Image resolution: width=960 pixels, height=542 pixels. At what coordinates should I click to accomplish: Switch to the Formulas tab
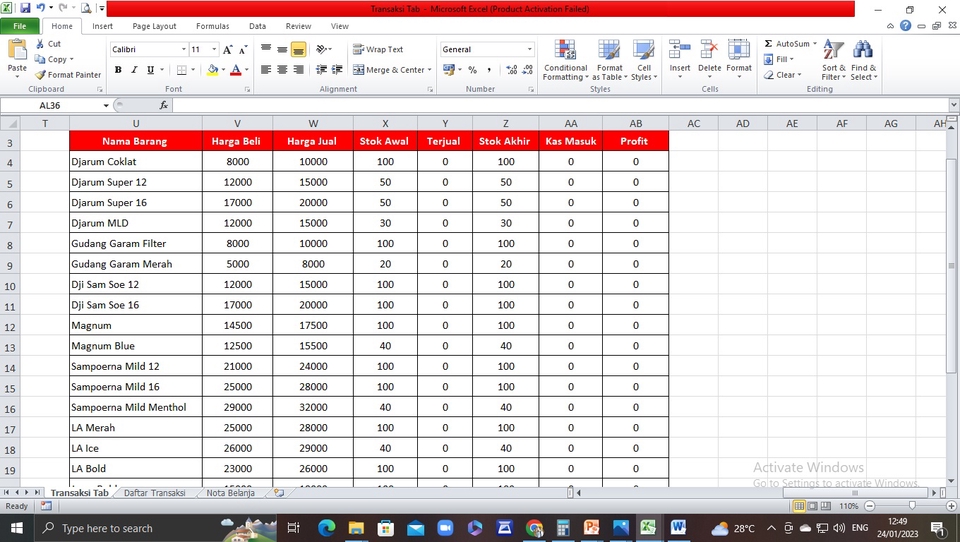click(x=212, y=26)
